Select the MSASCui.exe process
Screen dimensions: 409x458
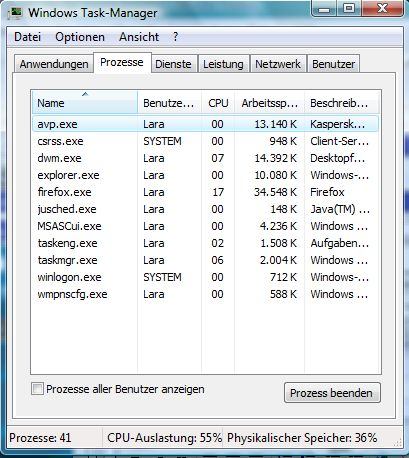coord(205,226)
